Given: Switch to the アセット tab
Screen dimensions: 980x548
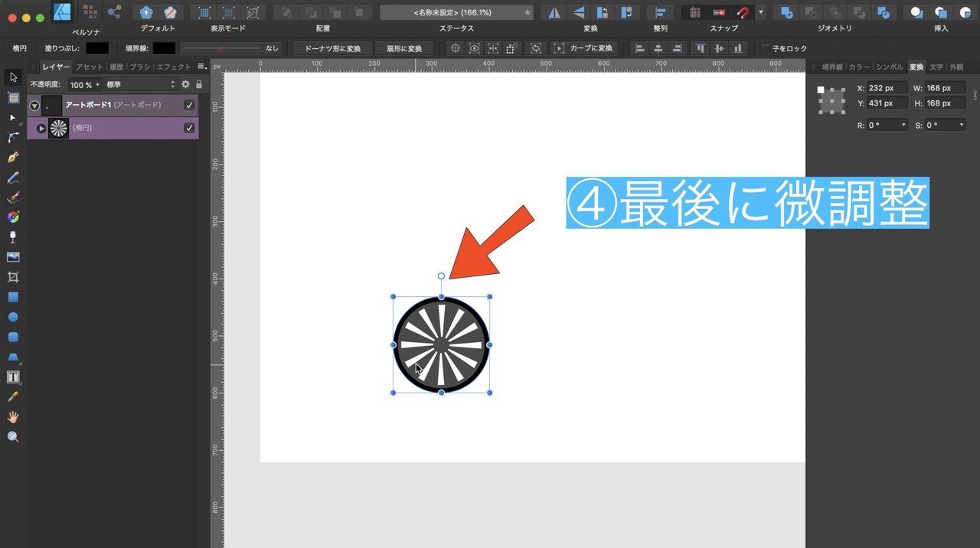Looking at the screenshot, I should click(90, 67).
